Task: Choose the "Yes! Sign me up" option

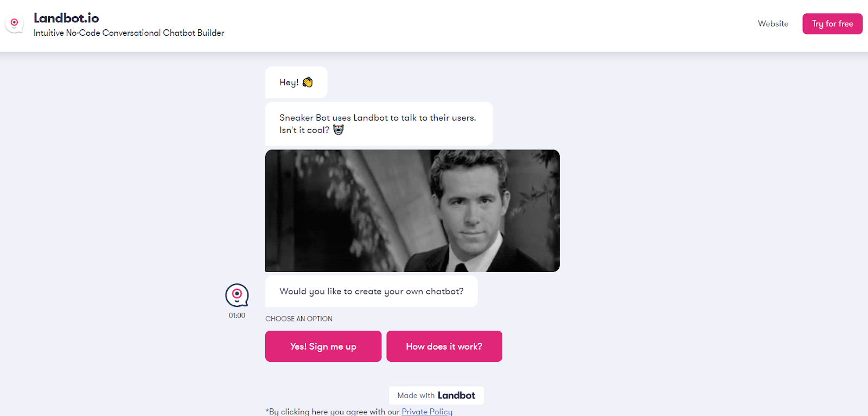Action: point(323,346)
